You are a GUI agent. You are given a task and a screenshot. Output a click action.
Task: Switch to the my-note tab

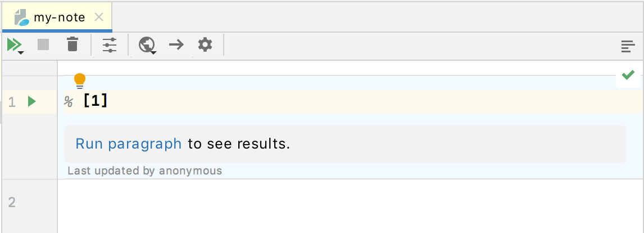pyautogui.click(x=58, y=17)
